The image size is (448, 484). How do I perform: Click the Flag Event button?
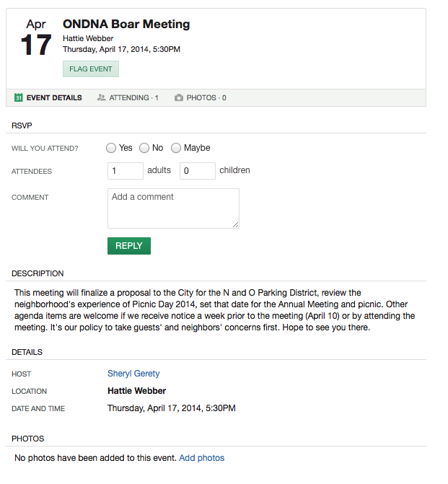coord(91,69)
